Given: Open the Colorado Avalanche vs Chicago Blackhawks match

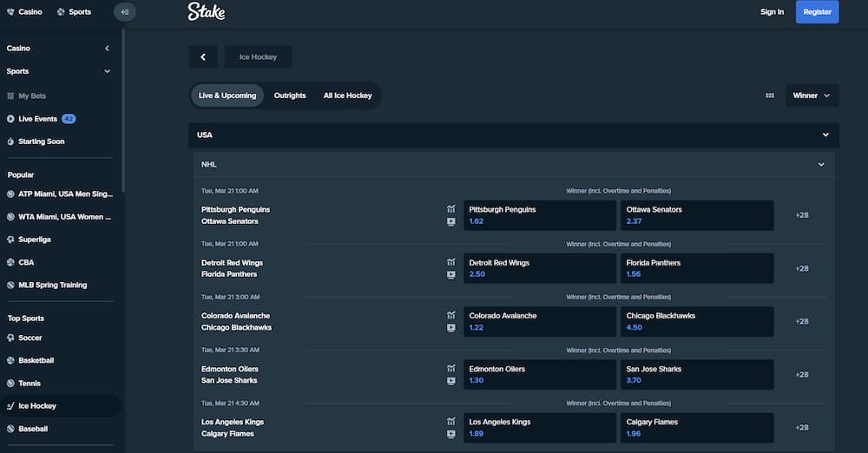Looking at the screenshot, I should click(x=236, y=321).
